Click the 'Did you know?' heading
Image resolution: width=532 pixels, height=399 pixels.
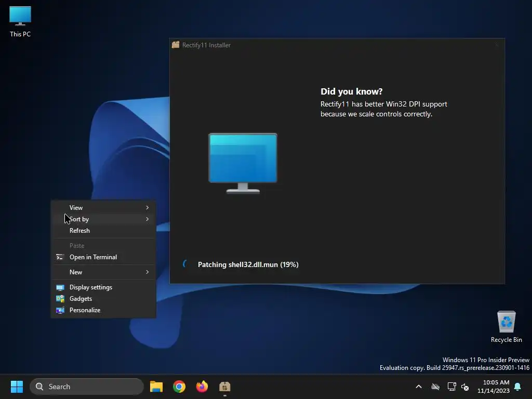(352, 91)
